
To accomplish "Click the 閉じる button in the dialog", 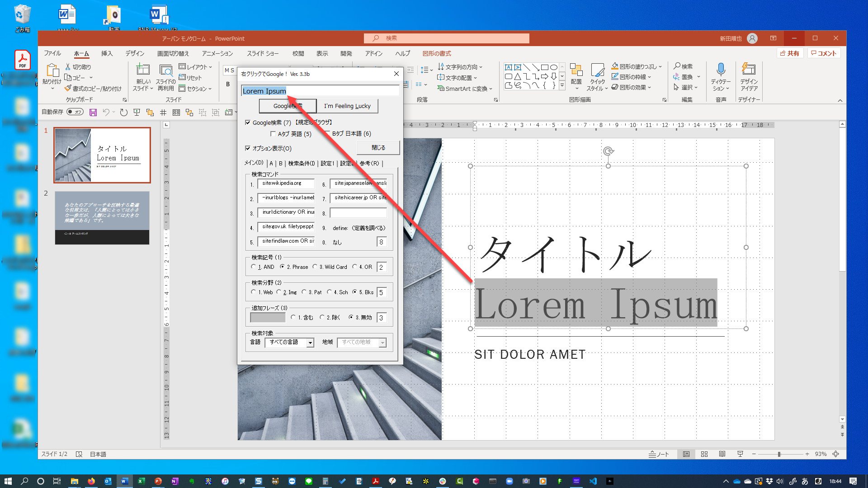I will click(x=378, y=148).
